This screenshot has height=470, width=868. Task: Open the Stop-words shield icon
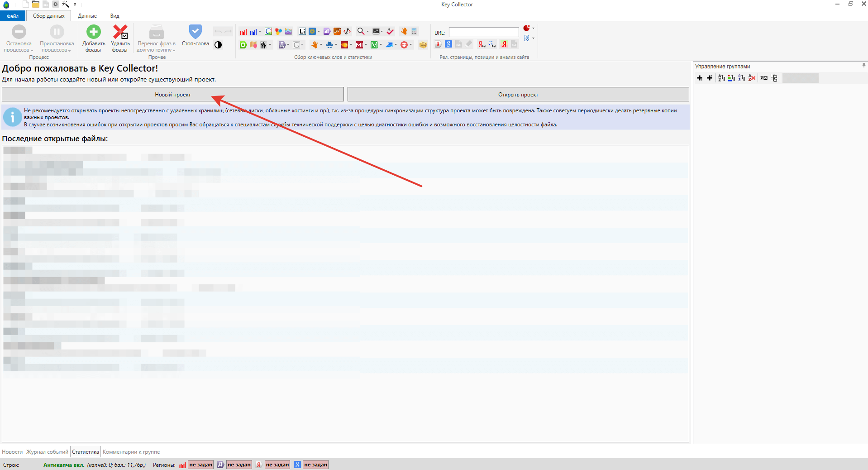click(196, 31)
